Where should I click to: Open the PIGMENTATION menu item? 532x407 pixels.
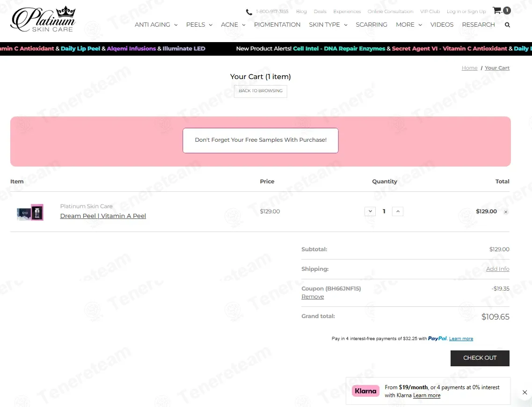[277, 25]
